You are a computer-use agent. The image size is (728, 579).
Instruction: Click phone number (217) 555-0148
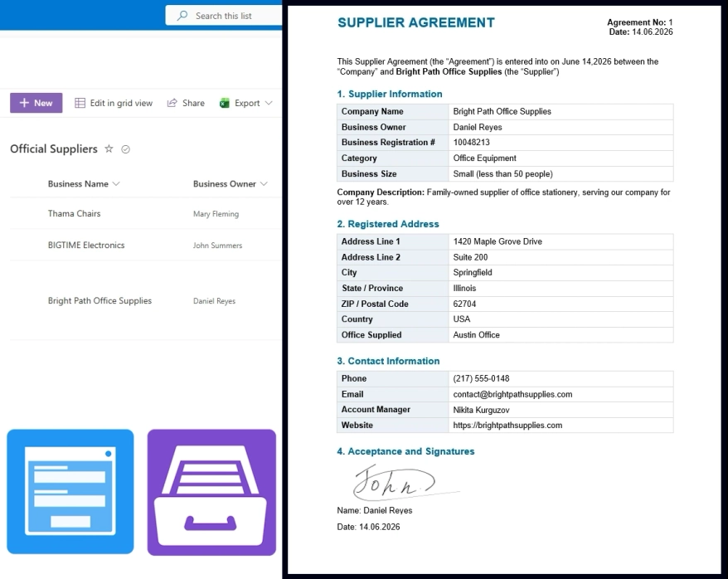pos(481,378)
